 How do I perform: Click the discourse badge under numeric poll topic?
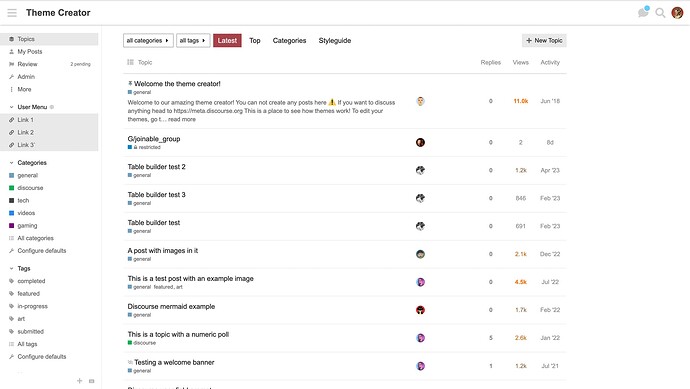pyautogui.click(x=142, y=343)
